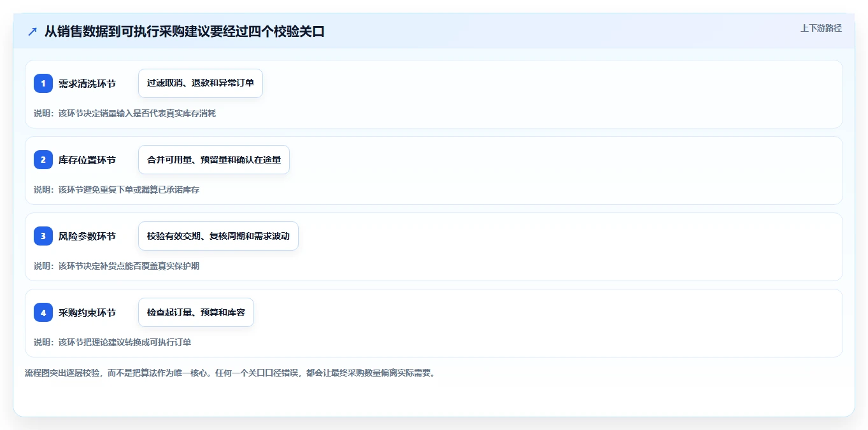Click the 风险参数环节 step label
The height and width of the screenshot is (430, 868).
pyautogui.click(x=87, y=236)
